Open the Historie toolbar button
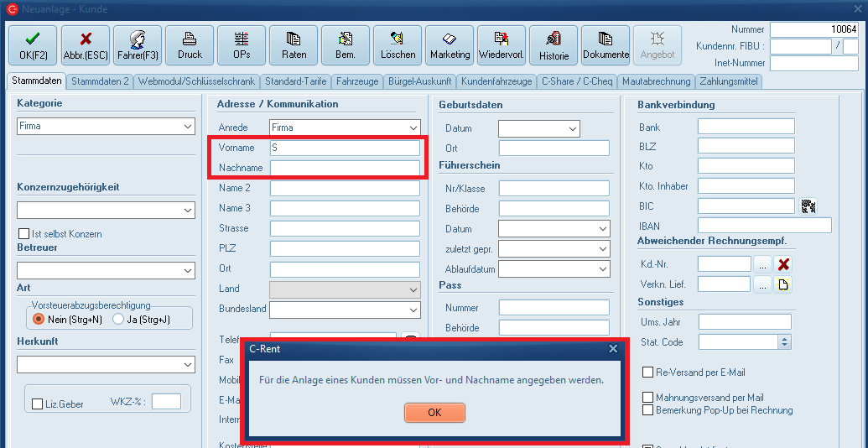 point(554,45)
